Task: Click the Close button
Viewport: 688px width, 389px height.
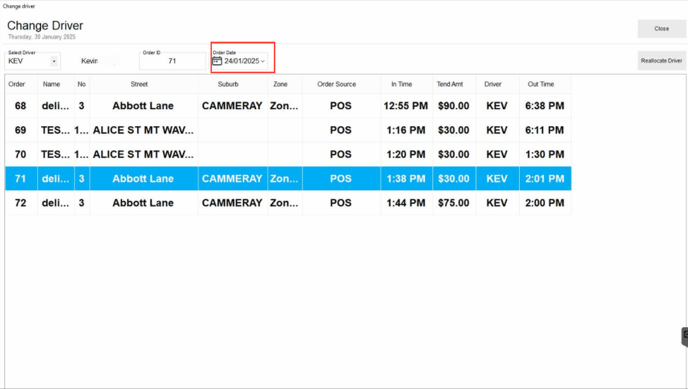Action: (x=661, y=29)
